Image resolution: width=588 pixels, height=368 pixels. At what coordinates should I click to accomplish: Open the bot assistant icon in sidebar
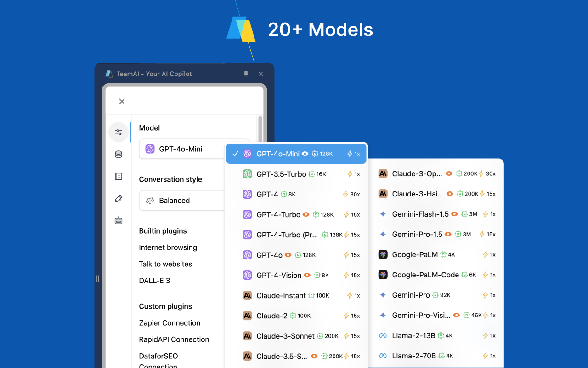point(119,220)
